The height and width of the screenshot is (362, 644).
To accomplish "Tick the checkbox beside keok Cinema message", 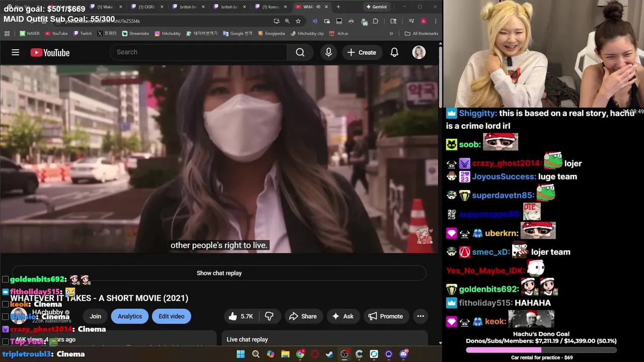I will pos(6,304).
